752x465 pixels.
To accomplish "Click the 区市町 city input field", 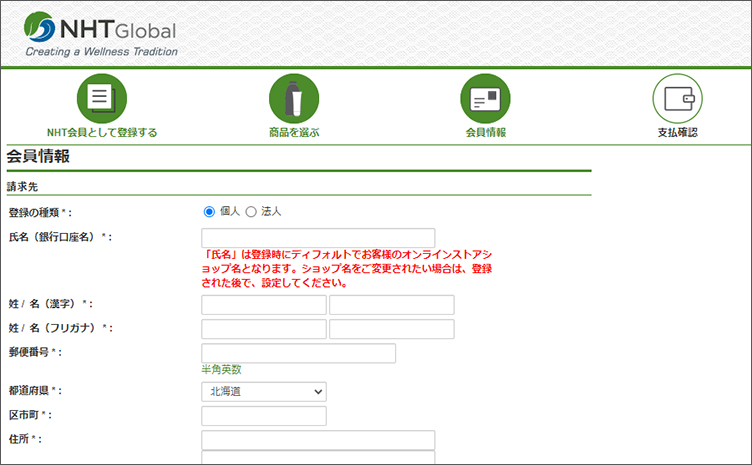I will [264, 416].
